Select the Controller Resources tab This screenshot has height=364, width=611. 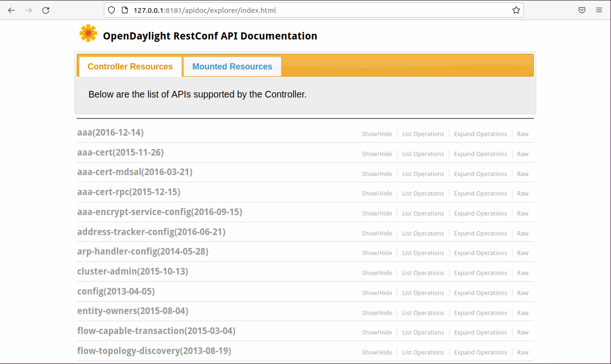point(130,67)
